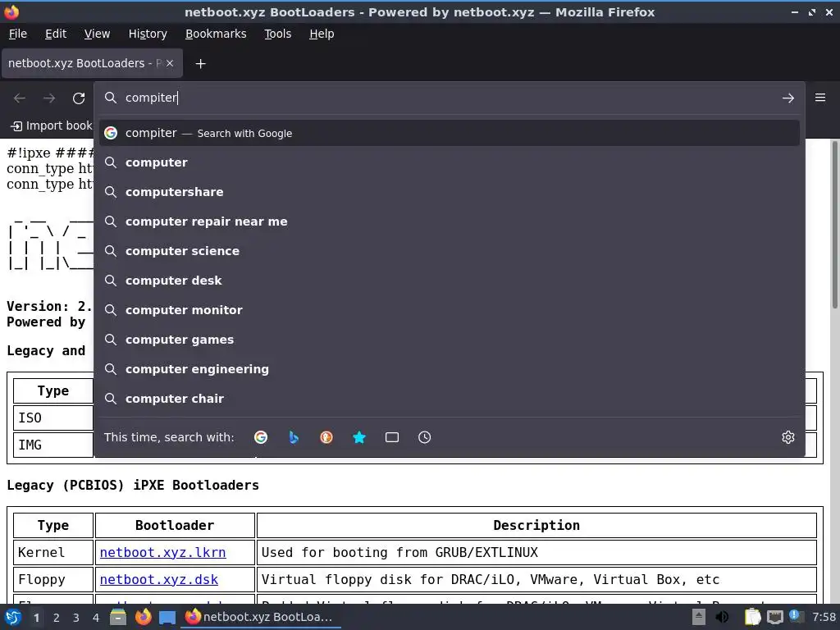Open the taskbar start menu icon
Image resolution: width=840 pixels, height=630 pixels.
click(x=13, y=617)
